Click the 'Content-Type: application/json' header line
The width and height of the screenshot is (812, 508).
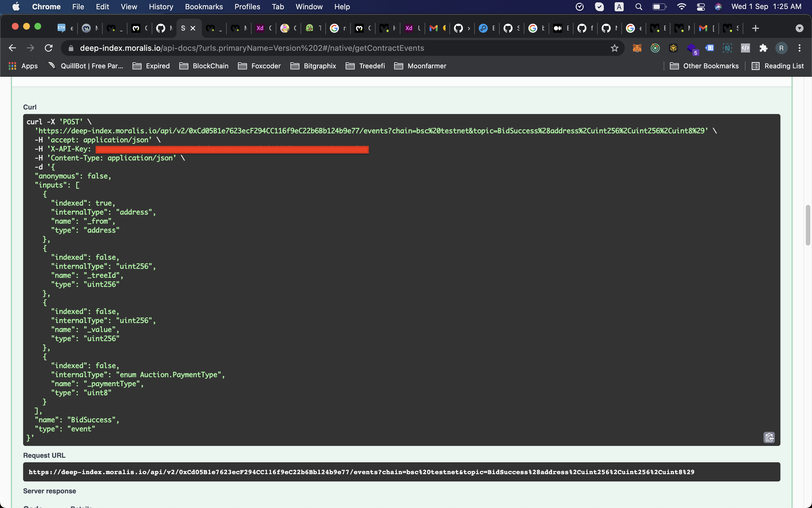point(110,158)
